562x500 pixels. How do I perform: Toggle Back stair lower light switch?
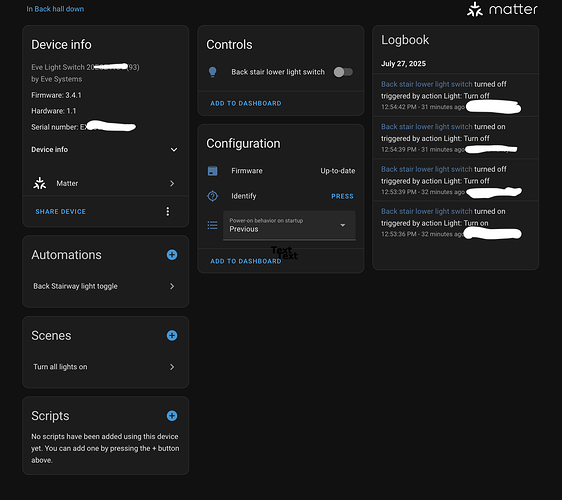343,72
